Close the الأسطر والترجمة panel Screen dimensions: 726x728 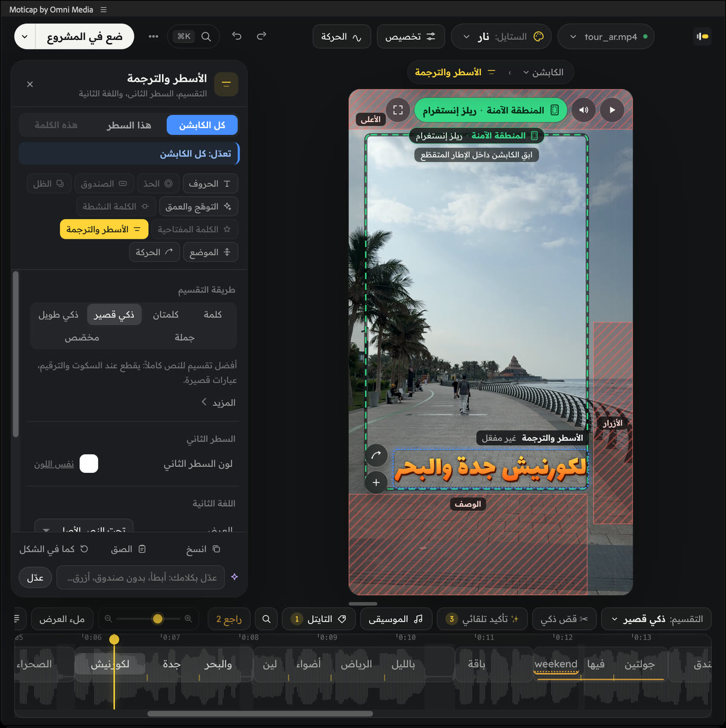[x=30, y=84]
